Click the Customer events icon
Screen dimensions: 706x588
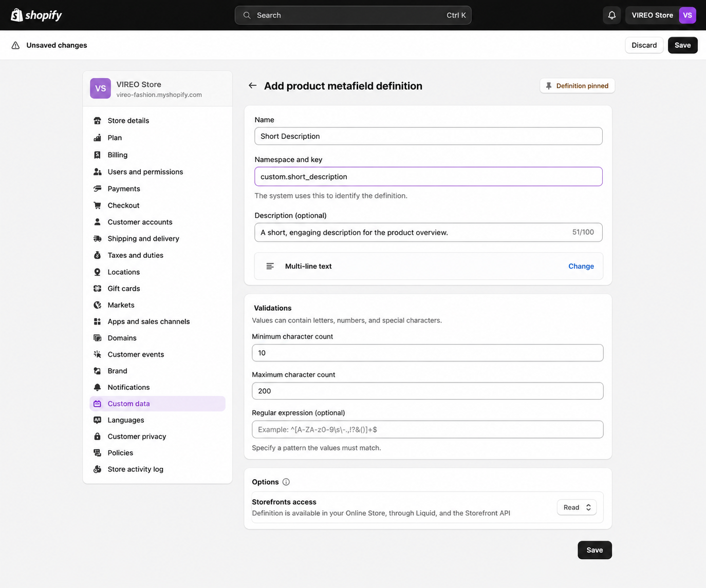97,354
